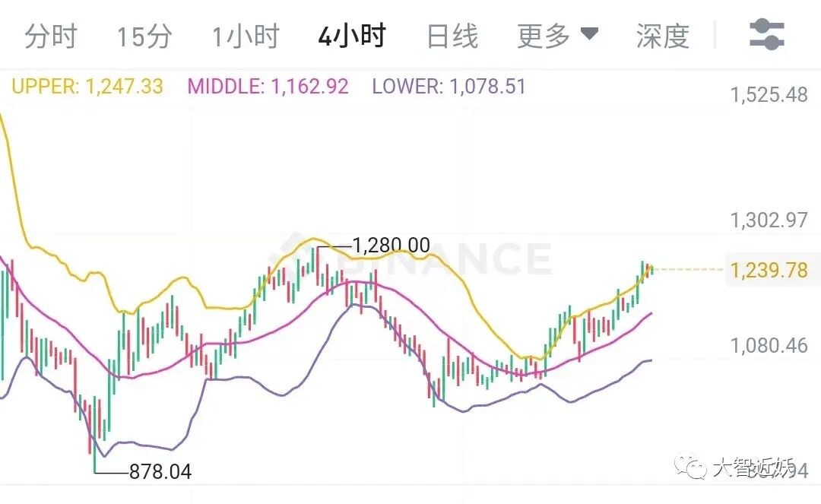The image size is (821, 504).
Task: Click the 1,525.48 price axis label
Action: 769,95
